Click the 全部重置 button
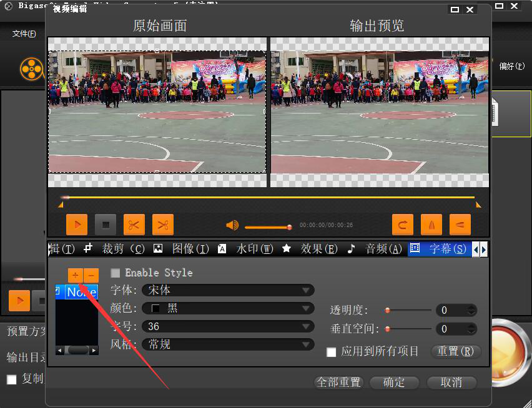This screenshot has width=532, height=408. pyautogui.click(x=338, y=382)
